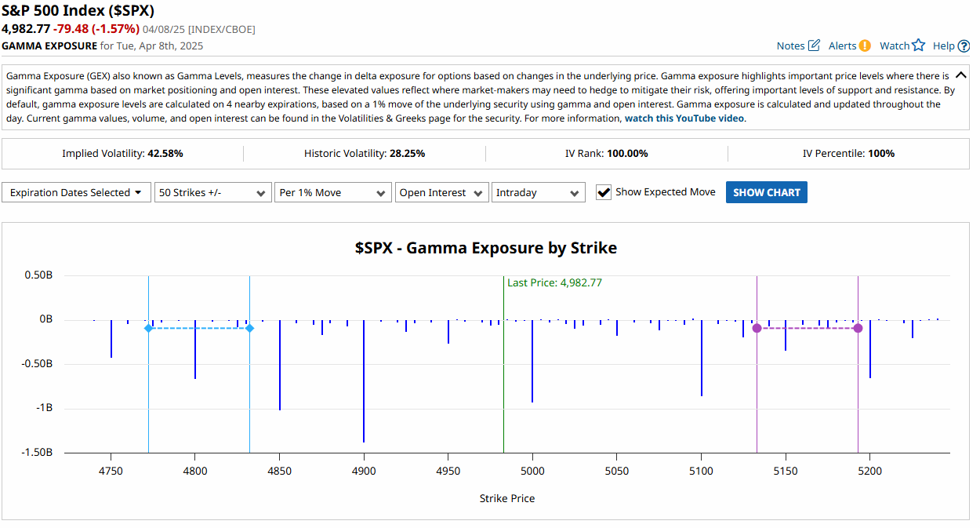Click the gamma bar at strike 5000
Image resolution: width=980 pixels, height=528 pixels.
[x=532, y=361]
